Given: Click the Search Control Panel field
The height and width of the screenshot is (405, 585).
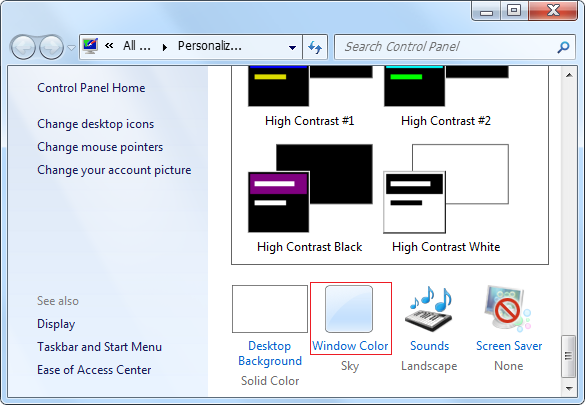Looking at the screenshot, I should (x=454, y=47).
